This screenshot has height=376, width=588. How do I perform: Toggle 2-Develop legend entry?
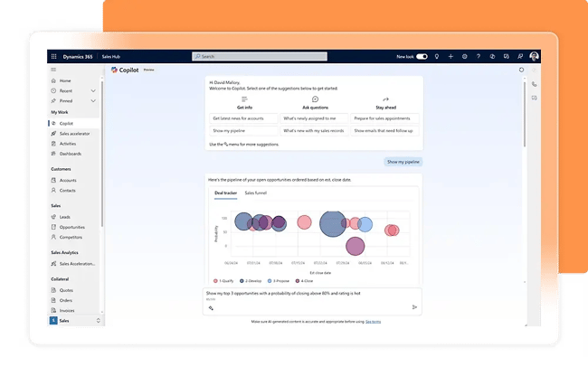(x=251, y=281)
